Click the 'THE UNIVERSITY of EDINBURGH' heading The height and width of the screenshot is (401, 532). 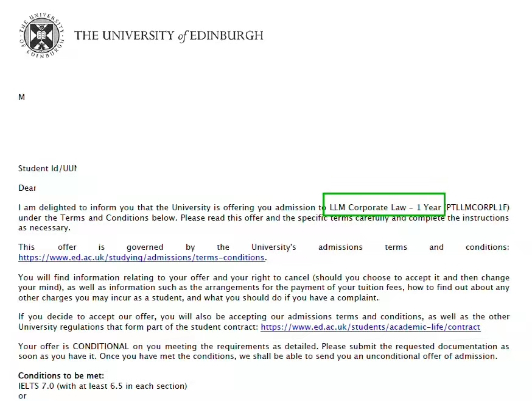(169, 36)
